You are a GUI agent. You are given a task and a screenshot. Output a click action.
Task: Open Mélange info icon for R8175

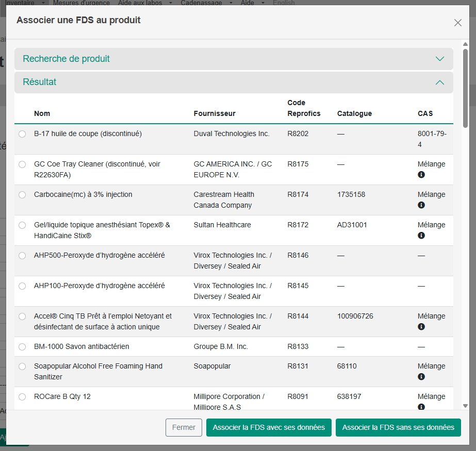tap(421, 175)
